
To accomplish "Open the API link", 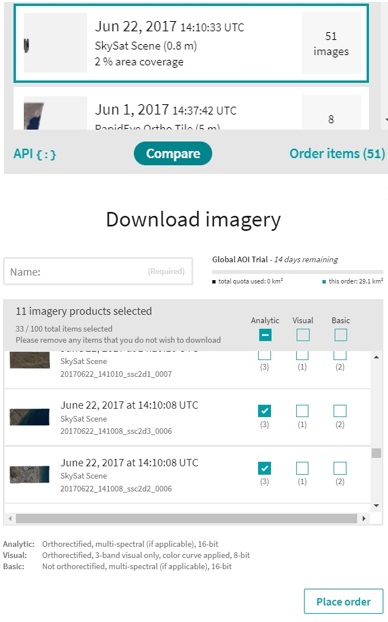I will pos(35,154).
